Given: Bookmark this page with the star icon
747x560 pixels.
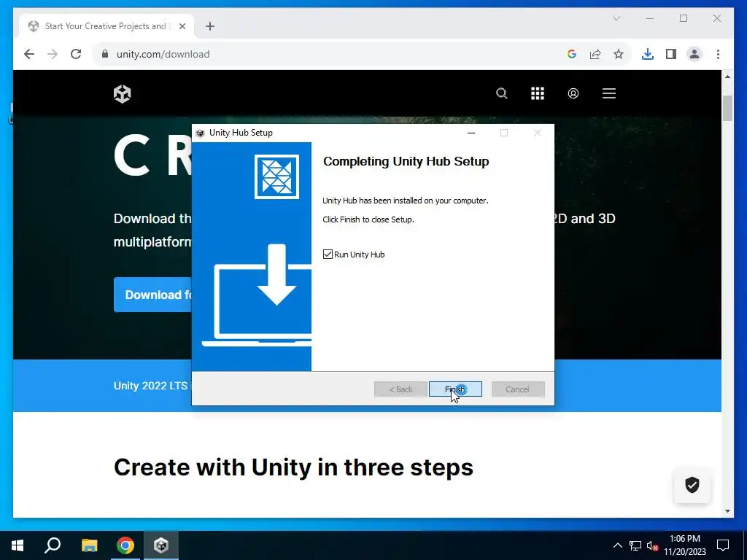Looking at the screenshot, I should (619, 54).
